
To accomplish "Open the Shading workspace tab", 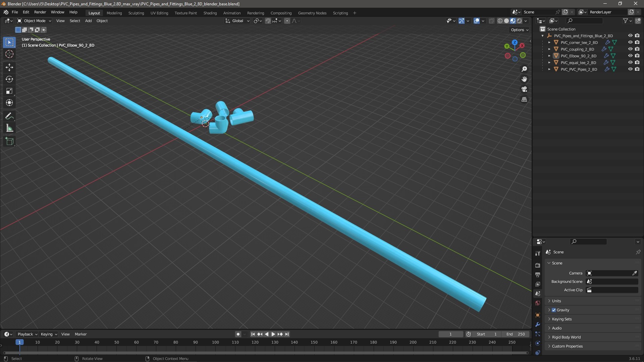I will point(210,13).
